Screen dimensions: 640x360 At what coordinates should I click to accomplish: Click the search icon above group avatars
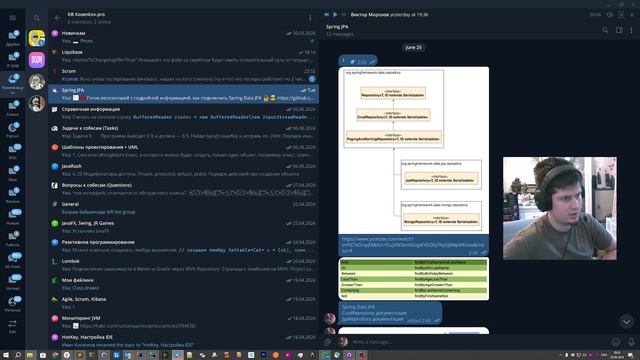pyautogui.click(x=37, y=18)
